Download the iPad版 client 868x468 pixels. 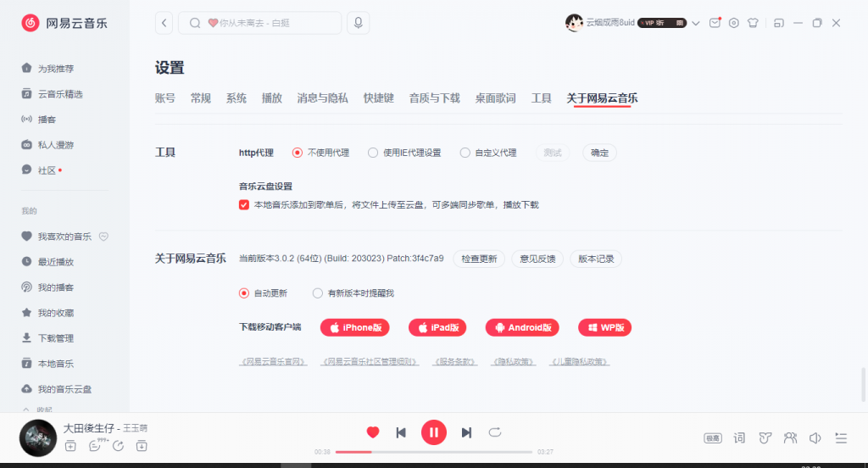[x=437, y=328]
